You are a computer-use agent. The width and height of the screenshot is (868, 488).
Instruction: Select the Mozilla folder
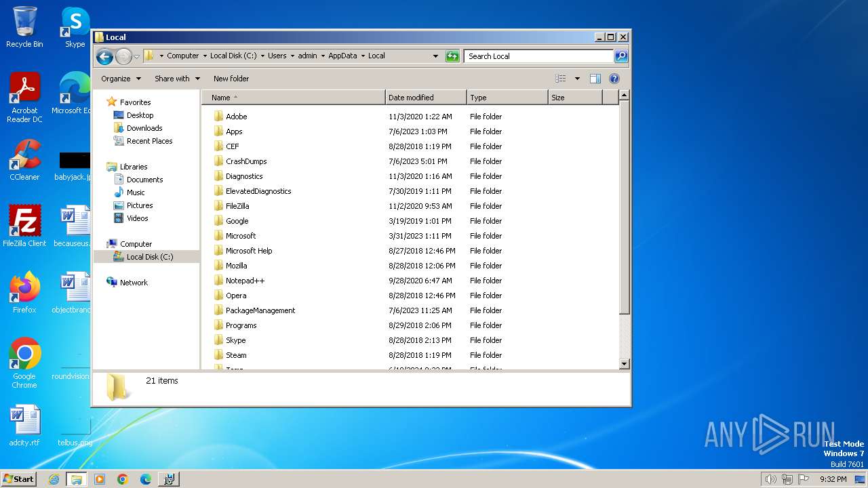236,266
